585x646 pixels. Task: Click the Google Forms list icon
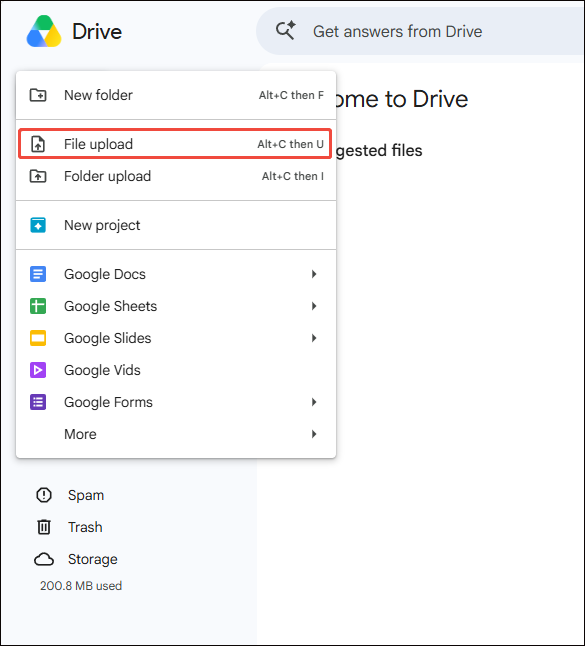point(38,402)
